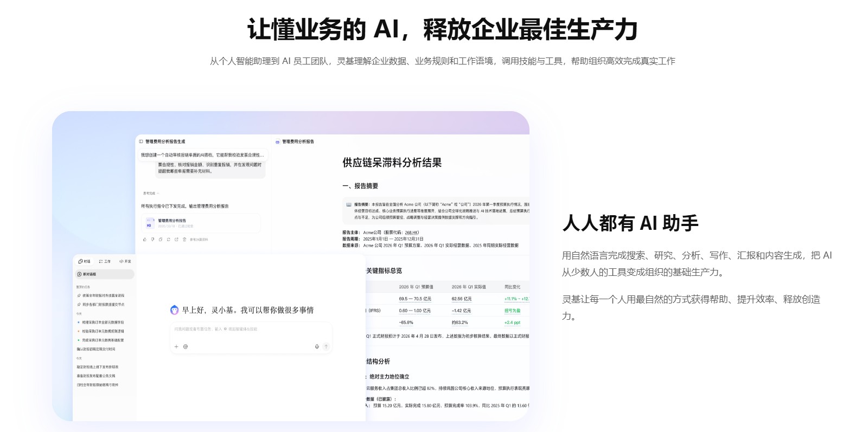This screenshot has height=432, width=868.
Task: Click the trash icon under the report card
Action: coord(184,240)
